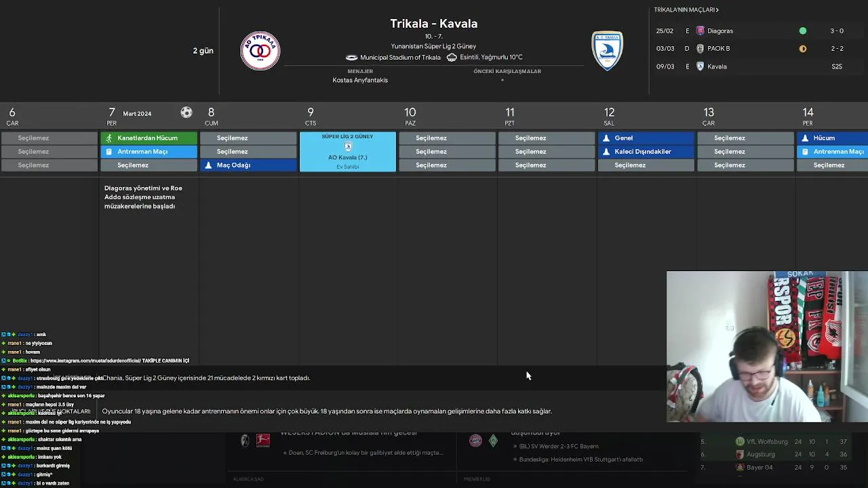Click the Diagoras team badge in fixtures
The image size is (868, 488).
tap(701, 30)
